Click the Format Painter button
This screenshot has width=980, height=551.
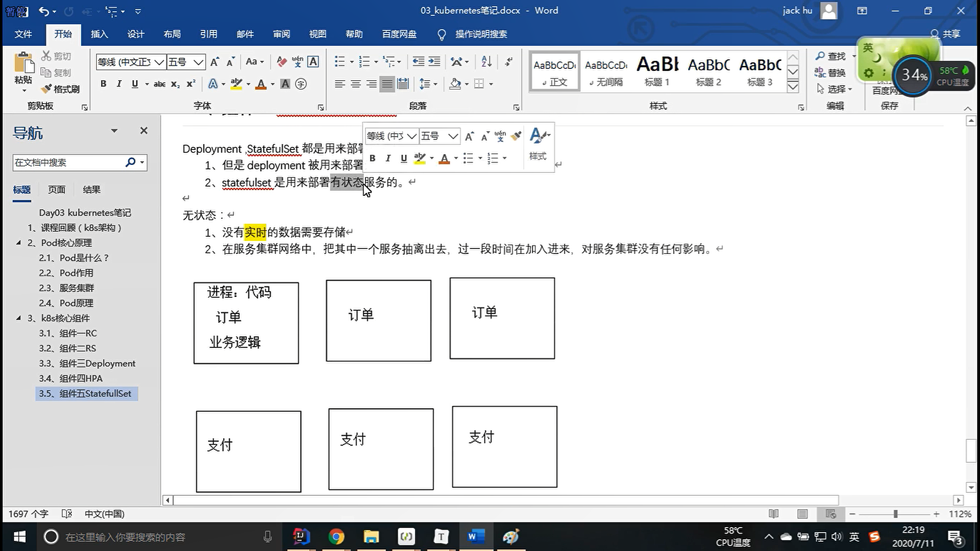click(61, 89)
